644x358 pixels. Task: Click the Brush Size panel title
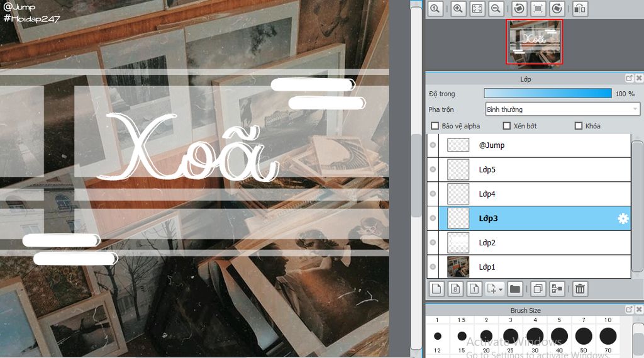click(x=525, y=310)
